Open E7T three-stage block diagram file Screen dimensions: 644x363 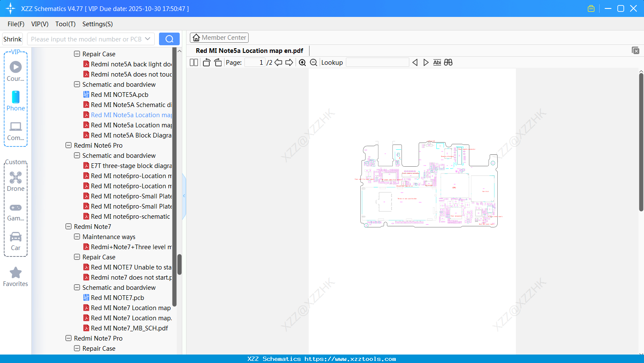(131, 166)
